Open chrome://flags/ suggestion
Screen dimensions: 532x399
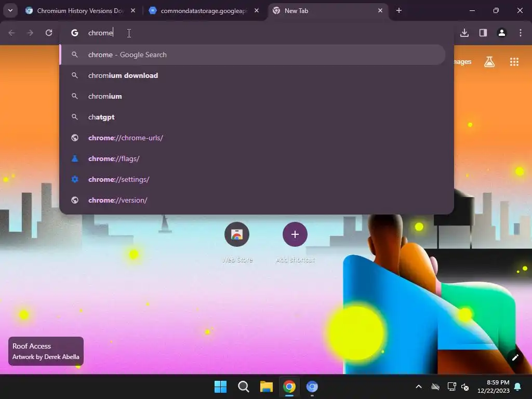(x=252, y=159)
